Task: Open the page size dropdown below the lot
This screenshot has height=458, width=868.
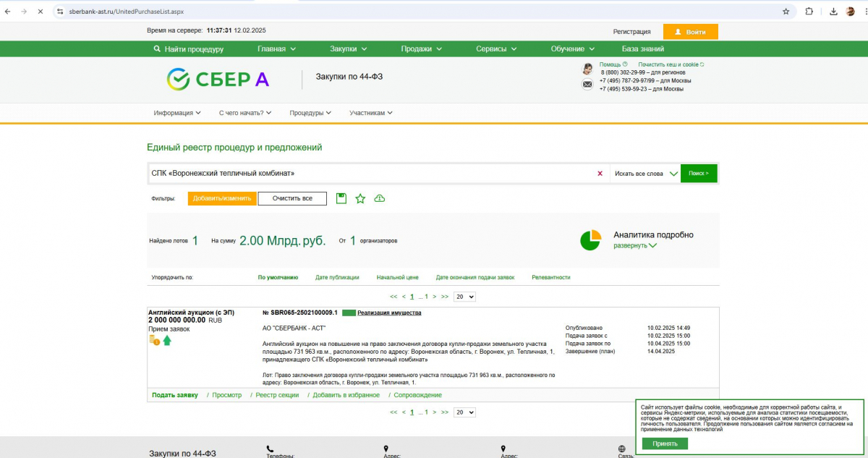Action: [x=464, y=412]
